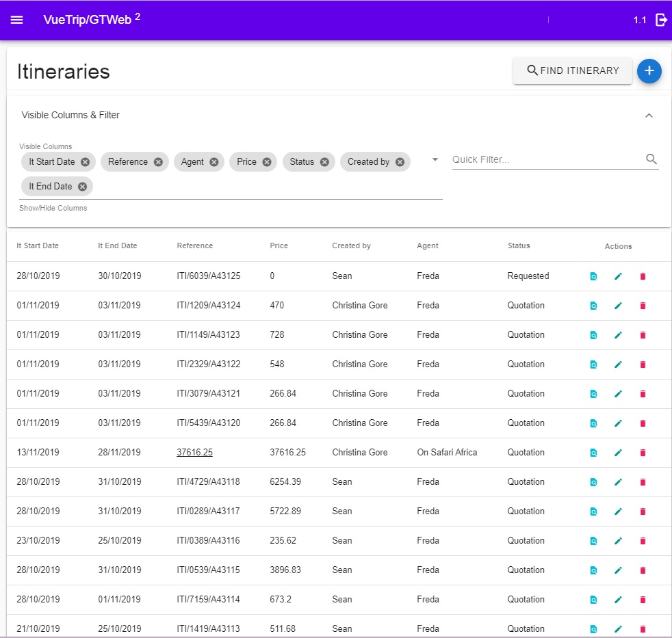This screenshot has height=638, width=672.
Task: Click the Created by chip label
Action: pyautogui.click(x=369, y=162)
